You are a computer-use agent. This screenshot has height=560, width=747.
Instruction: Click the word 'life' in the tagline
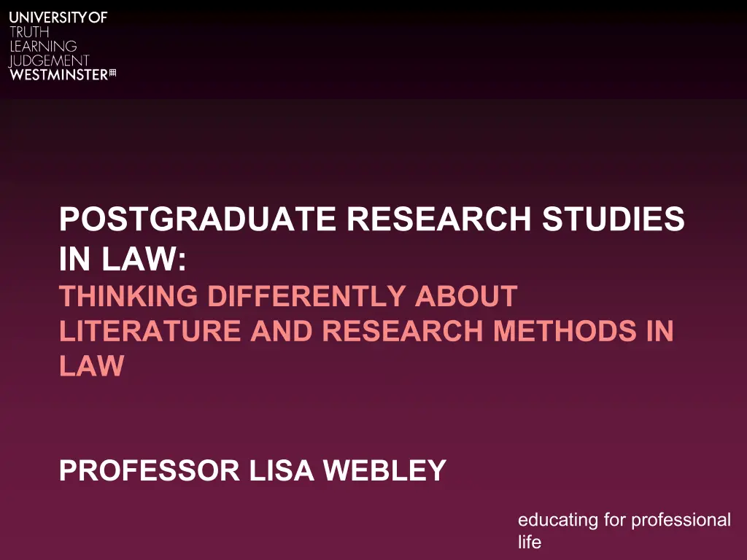530,542
